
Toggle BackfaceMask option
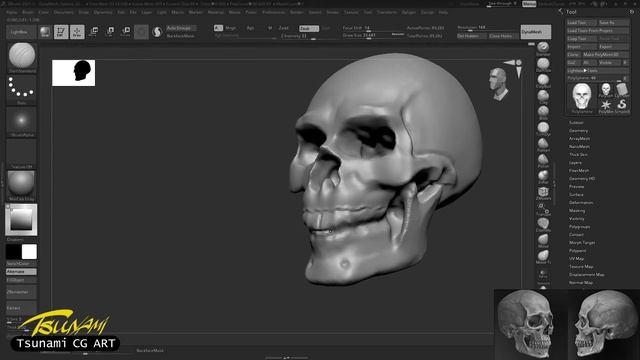(181, 36)
